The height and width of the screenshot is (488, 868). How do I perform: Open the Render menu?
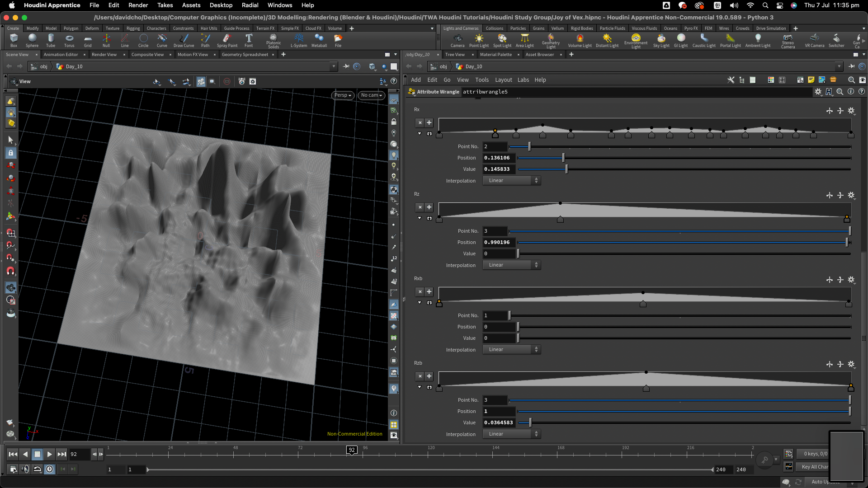coord(138,5)
